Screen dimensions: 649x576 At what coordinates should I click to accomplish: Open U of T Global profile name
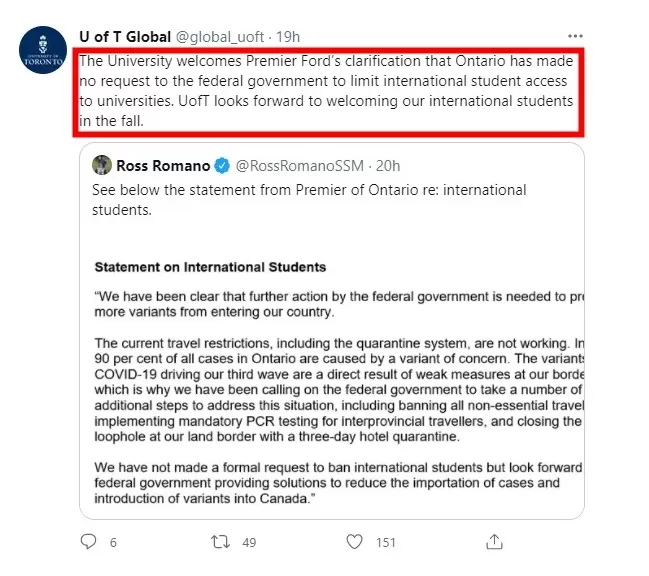click(x=125, y=37)
